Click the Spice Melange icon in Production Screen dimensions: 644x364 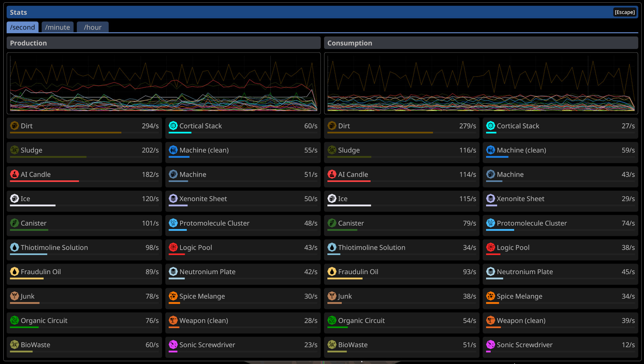(173, 296)
